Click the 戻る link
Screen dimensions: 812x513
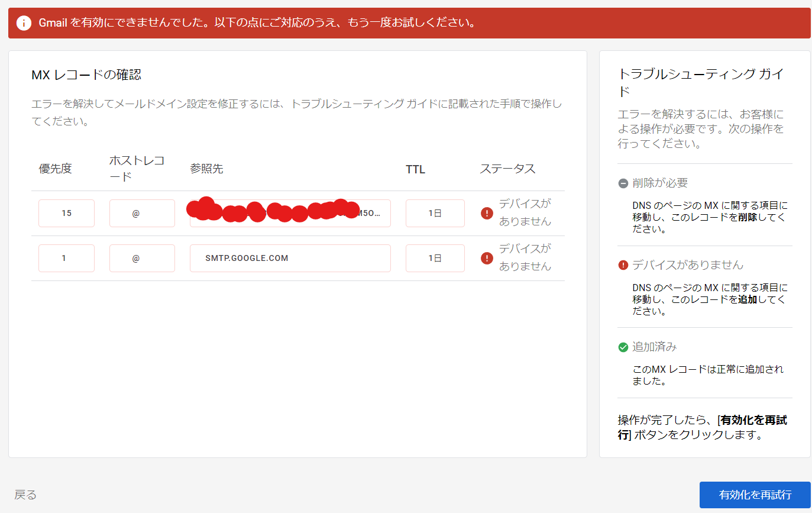click(x=25, y=495)
